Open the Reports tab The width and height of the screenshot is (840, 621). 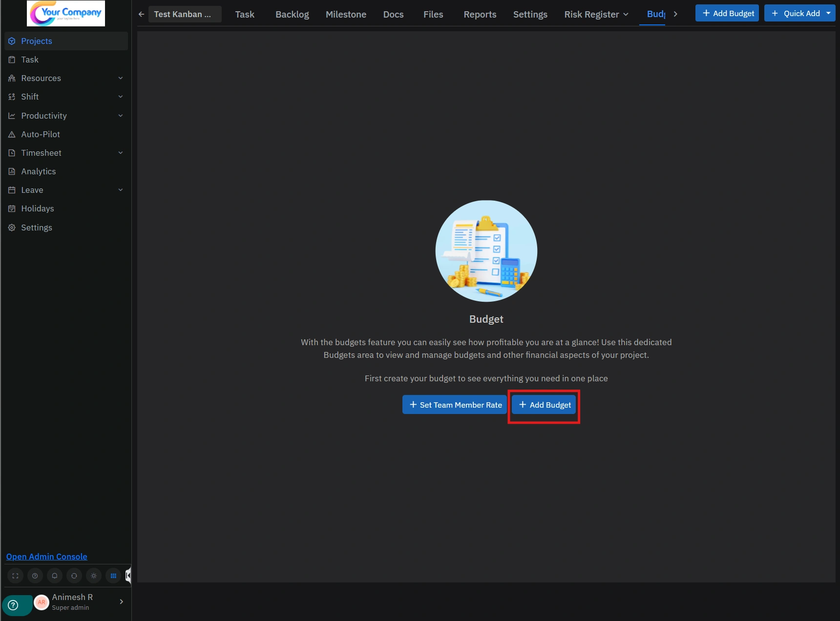pos(480,14)
